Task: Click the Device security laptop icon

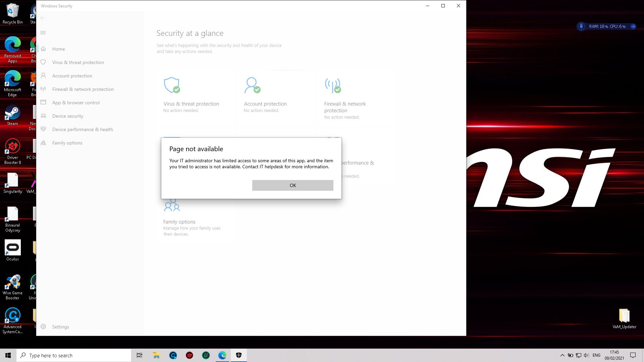Action: click(x=43, y=116)
